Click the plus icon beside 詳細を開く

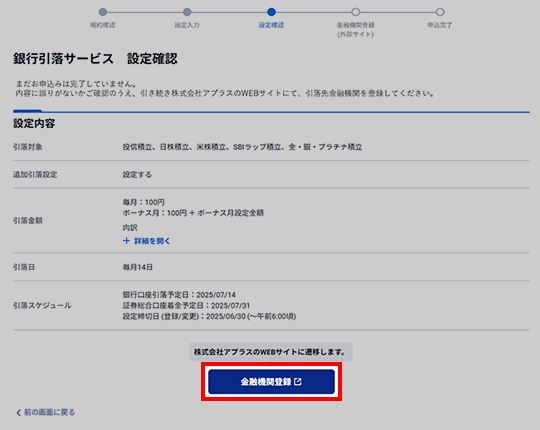(x=126, y=241)
